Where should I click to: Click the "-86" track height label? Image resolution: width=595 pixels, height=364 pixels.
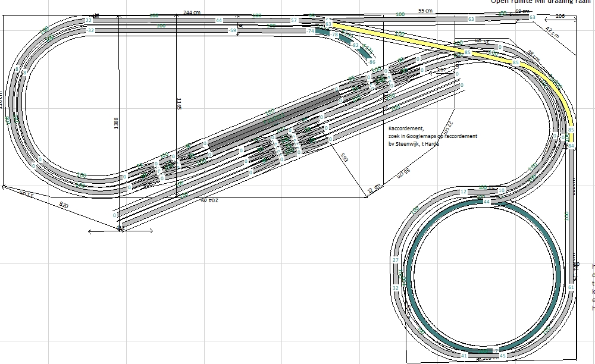pos(371,62)
